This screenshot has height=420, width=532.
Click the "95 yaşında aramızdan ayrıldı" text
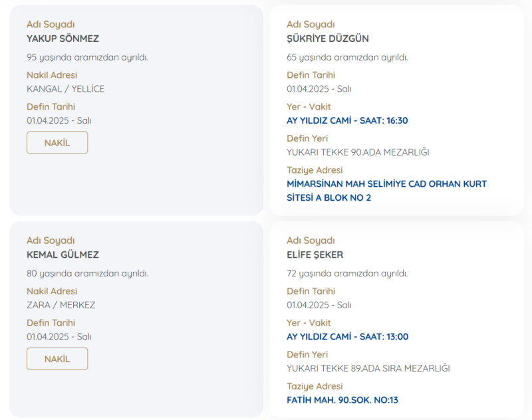point(87,57)
